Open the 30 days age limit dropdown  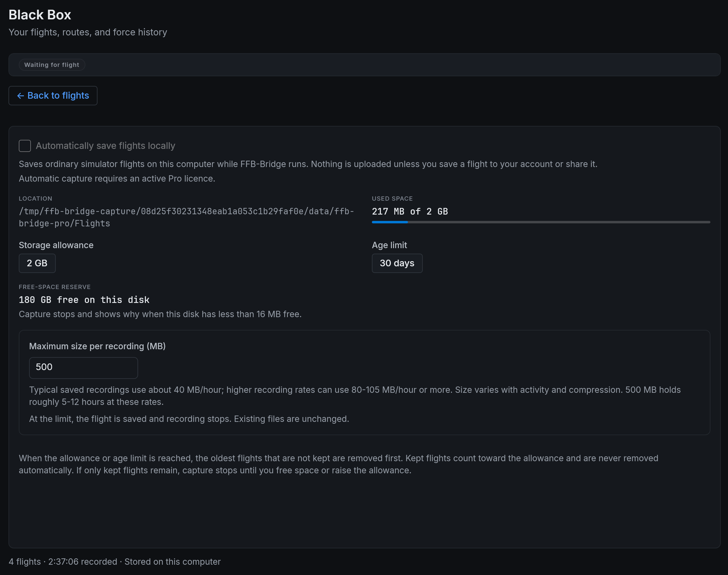[x=397, y=263]
